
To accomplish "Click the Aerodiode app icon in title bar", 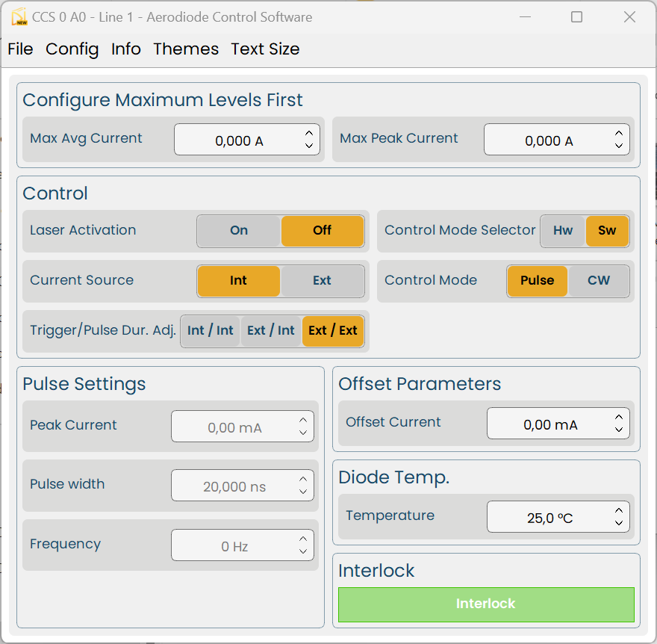I will pyautogui.click(x=19, y=17).
